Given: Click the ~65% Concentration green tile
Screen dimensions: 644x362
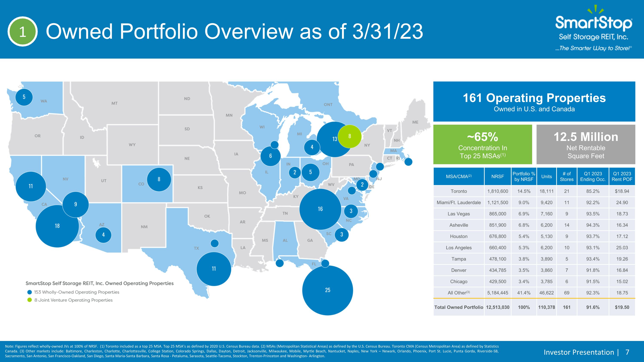Looking at the screenshot, I should click(x=483, y=144).
